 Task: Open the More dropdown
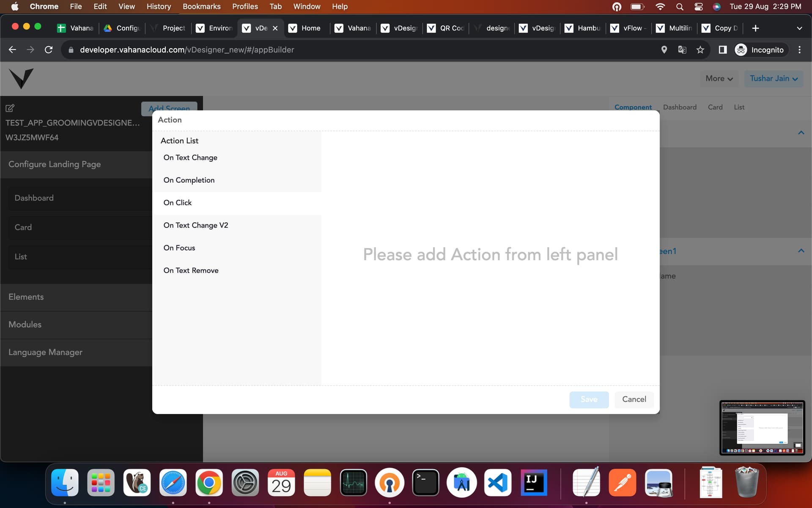point(719,79)
